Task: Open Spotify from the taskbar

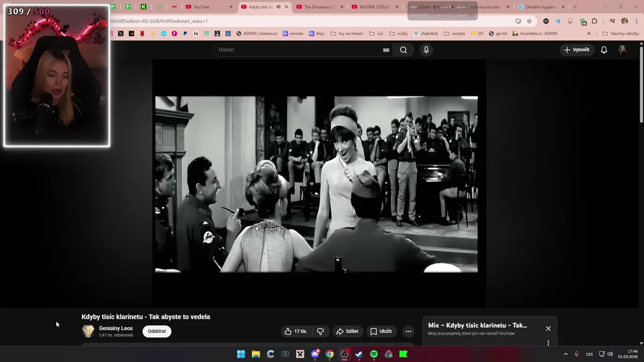Action: pyautogui.click(x=374, y=354)
